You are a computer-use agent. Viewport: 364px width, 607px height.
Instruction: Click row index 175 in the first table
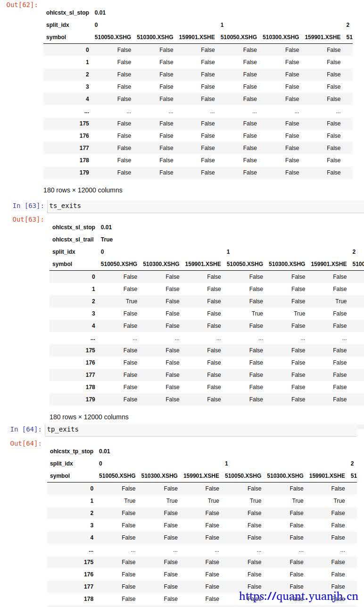pyautogui.click(x=84, y=124)
